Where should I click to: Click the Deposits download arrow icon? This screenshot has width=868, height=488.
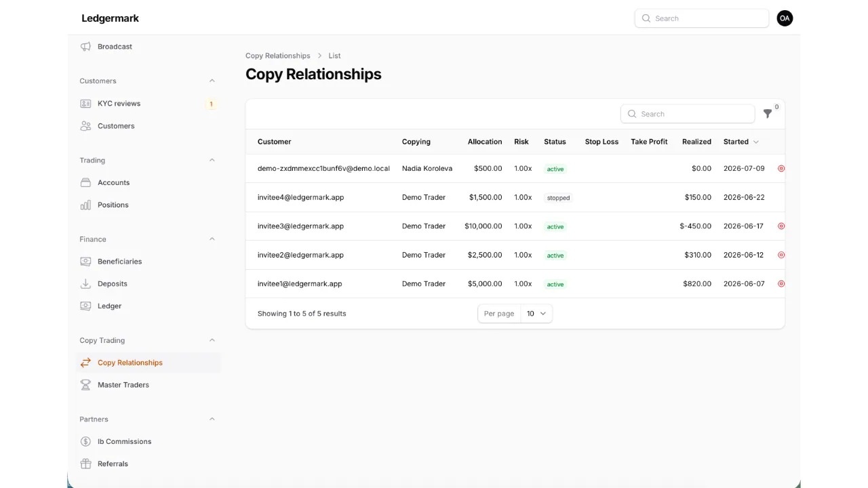(x=85, y=284)
